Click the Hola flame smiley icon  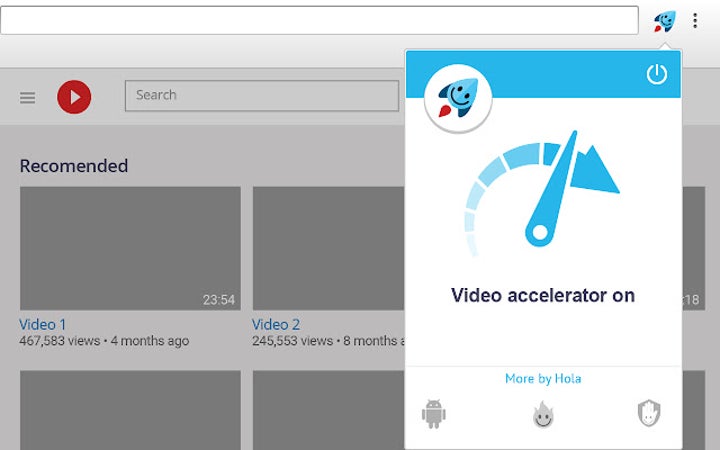(x=543, y=415)
